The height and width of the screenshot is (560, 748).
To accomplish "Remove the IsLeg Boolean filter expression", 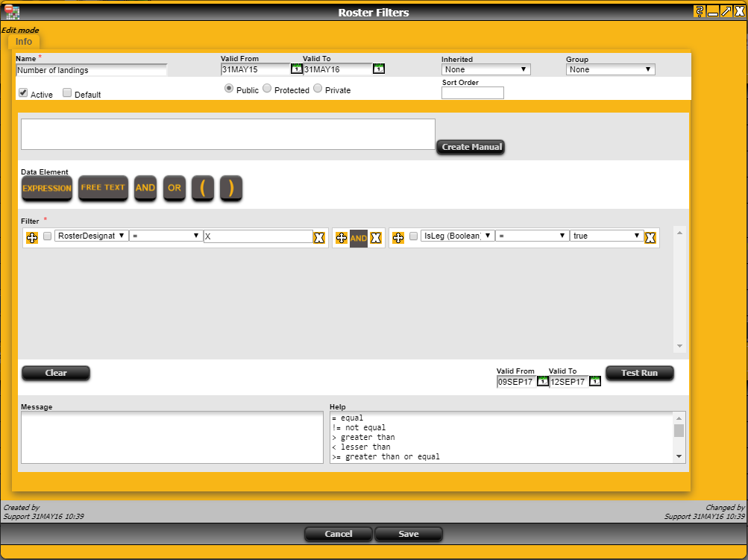I will [x=650, y=238].
